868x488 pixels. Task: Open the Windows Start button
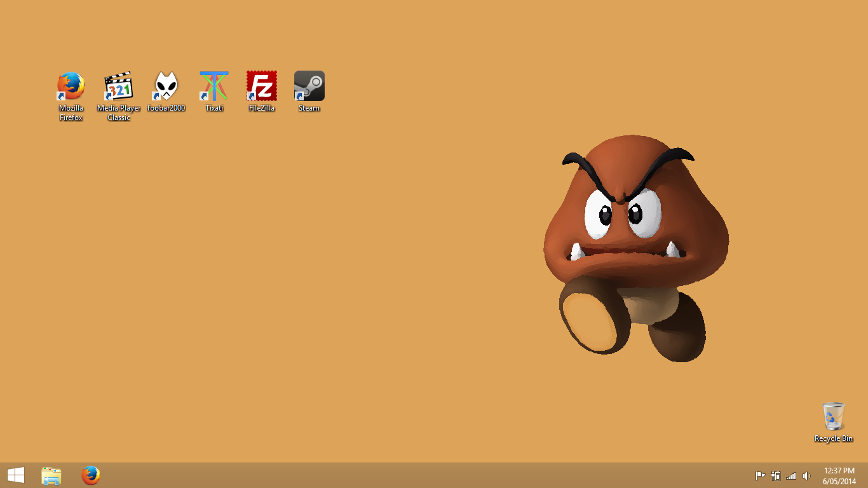click(x=16, y=475)
